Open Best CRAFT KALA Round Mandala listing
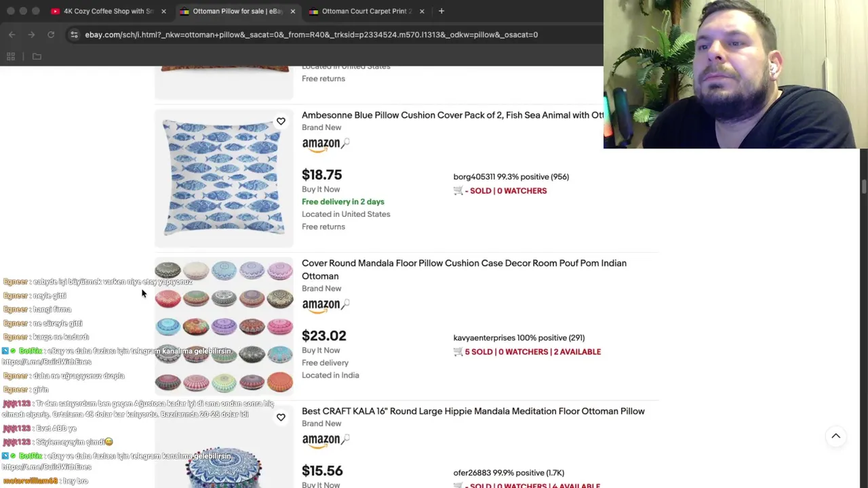This screenshot has height=488, width=868. point(473,411)
